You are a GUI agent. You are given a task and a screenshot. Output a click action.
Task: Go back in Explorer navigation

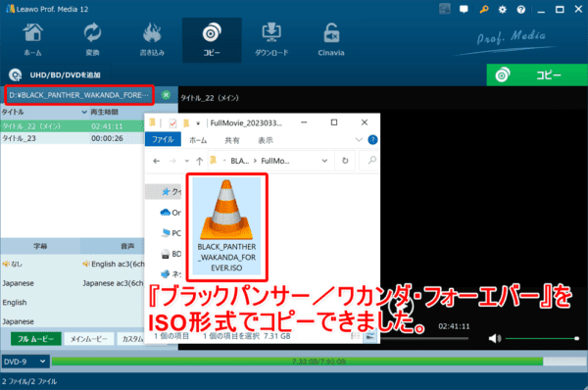[x=157, y=161]
